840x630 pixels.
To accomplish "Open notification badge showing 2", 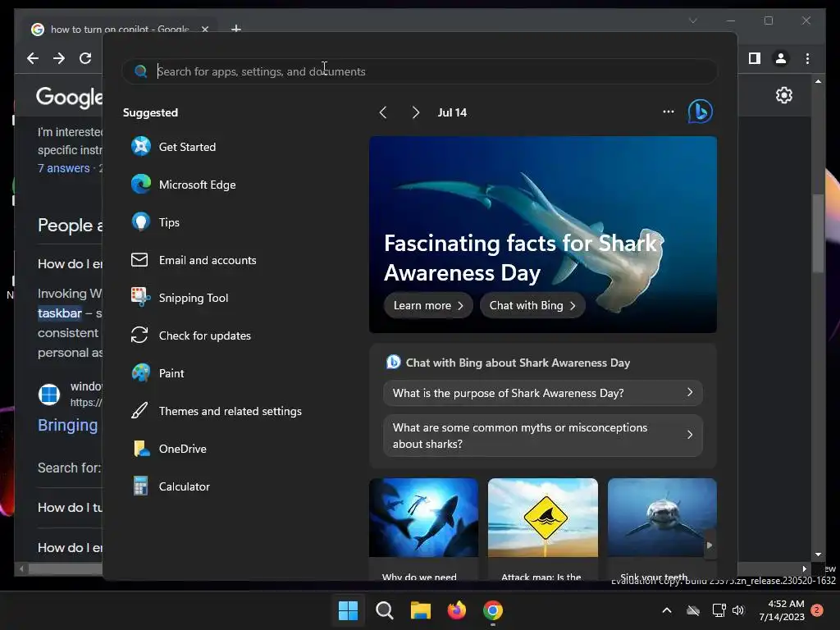I will point(817,609).
